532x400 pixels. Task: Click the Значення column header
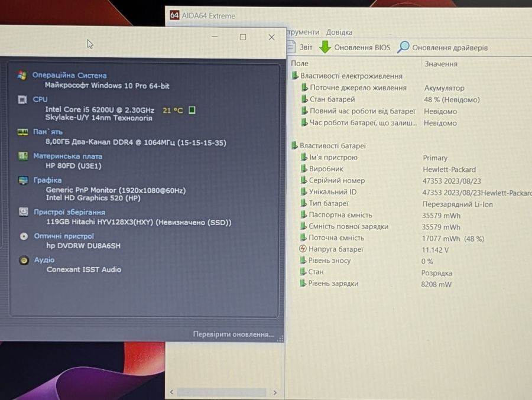point(441,64)
